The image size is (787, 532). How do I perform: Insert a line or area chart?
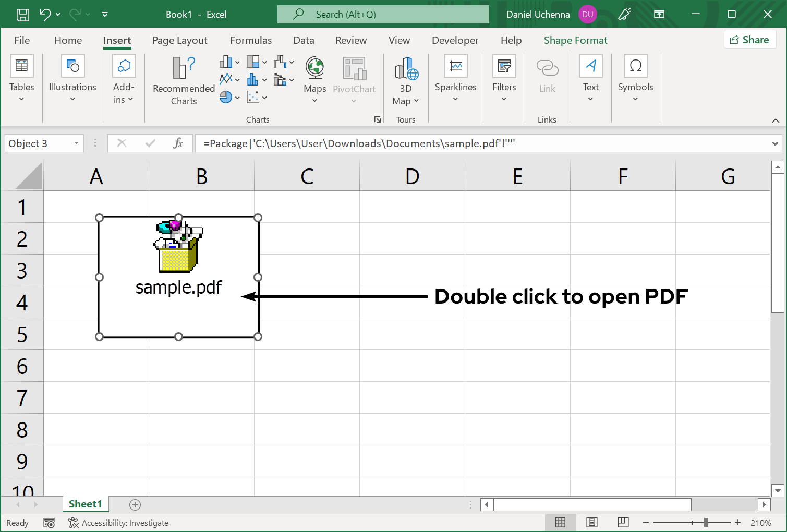tap(227, 79)
